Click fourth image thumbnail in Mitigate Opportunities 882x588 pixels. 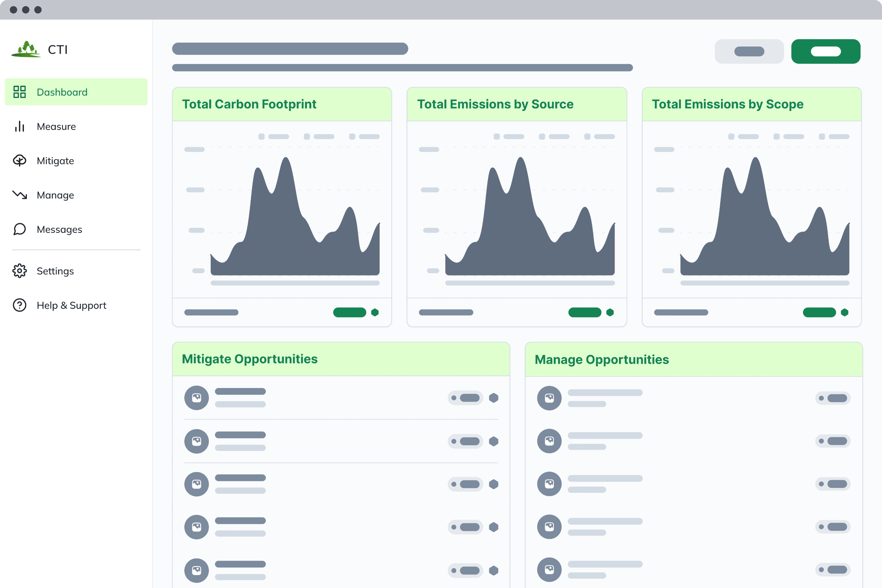pyautogui.click(x=197, y=527)
